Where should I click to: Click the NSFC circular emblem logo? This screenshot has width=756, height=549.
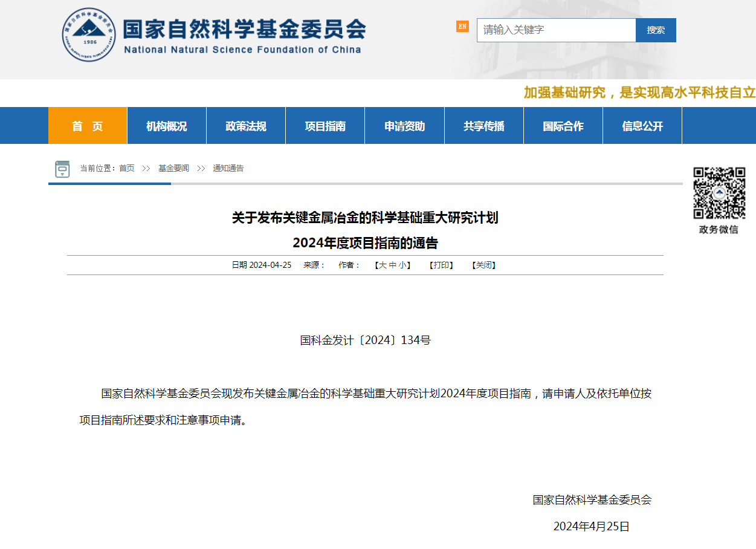tap(88, 34)
